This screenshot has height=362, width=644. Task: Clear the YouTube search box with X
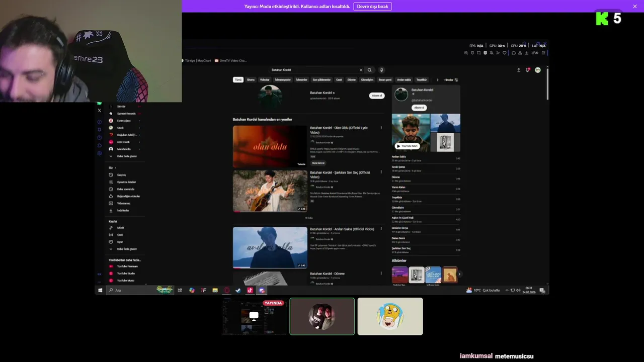point(361,70)
